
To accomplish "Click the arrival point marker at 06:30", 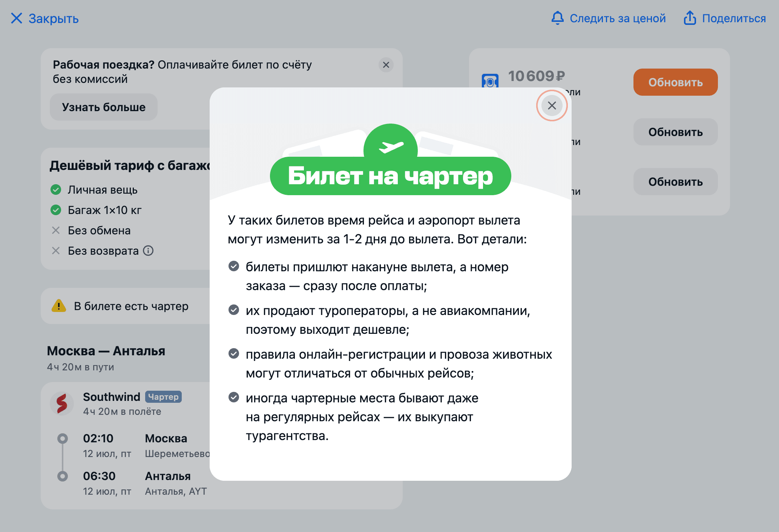I will coord(63,476).
